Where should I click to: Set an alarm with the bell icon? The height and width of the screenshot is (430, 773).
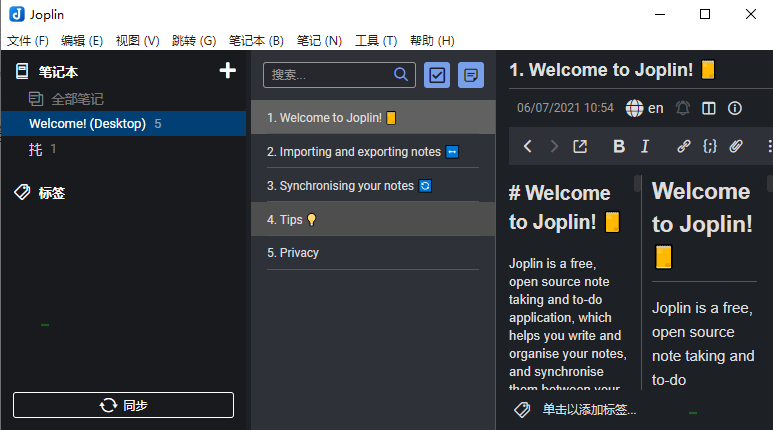point(682,108)
